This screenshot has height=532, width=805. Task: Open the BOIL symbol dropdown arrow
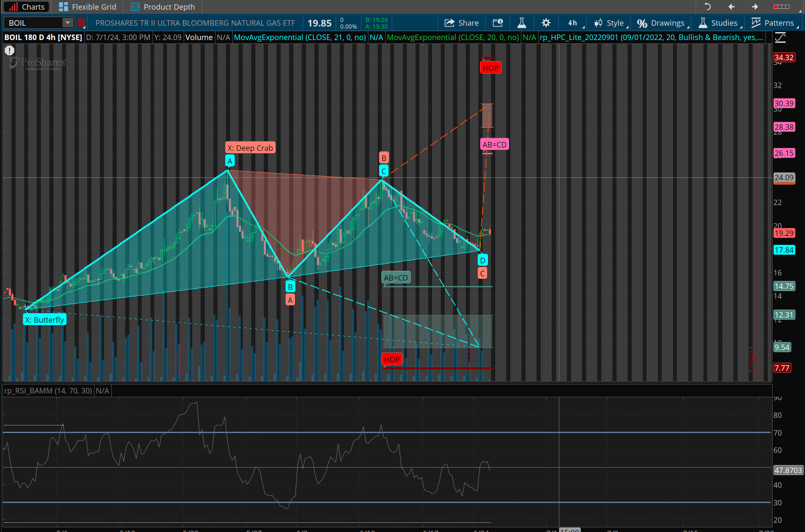pyautogui.click(x=67, y=23)
